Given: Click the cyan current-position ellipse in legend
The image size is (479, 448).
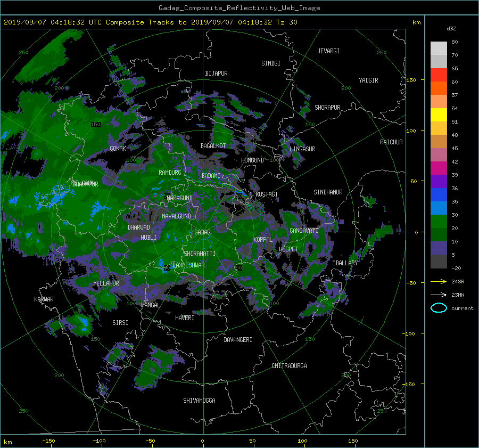Looking at the screenshot, I should tap(439, 308).
